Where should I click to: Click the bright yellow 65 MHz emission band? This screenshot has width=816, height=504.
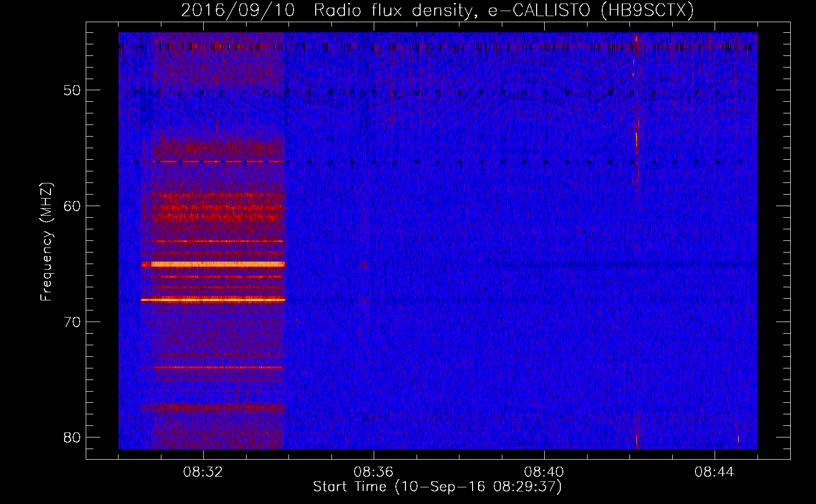[213, 264]
